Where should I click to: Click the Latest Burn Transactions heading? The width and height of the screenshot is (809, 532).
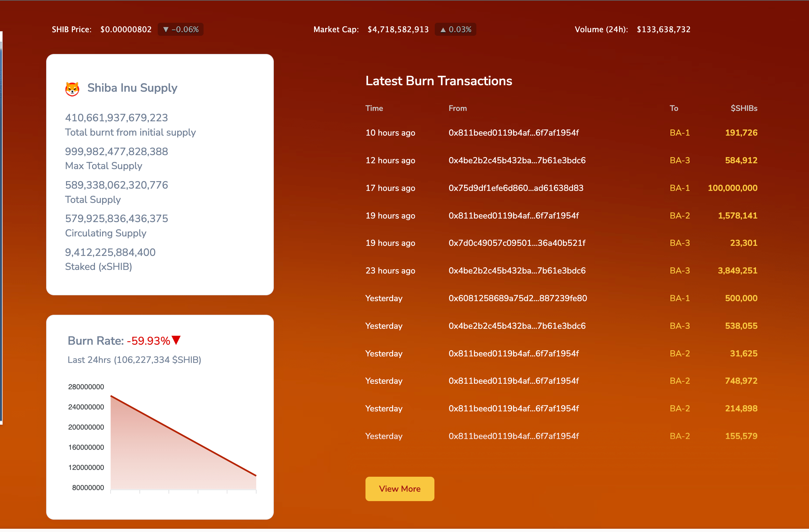pyautogui.click(x=439, y=81)
